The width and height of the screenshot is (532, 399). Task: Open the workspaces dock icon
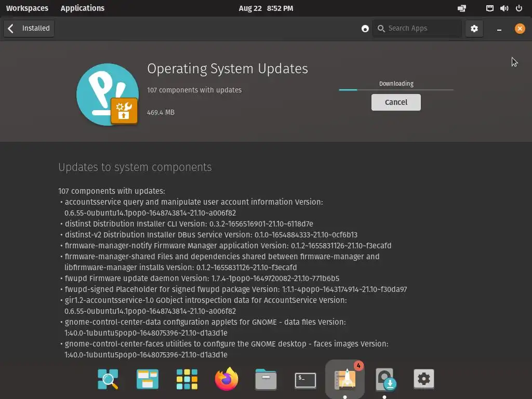(x=147, y=379)
